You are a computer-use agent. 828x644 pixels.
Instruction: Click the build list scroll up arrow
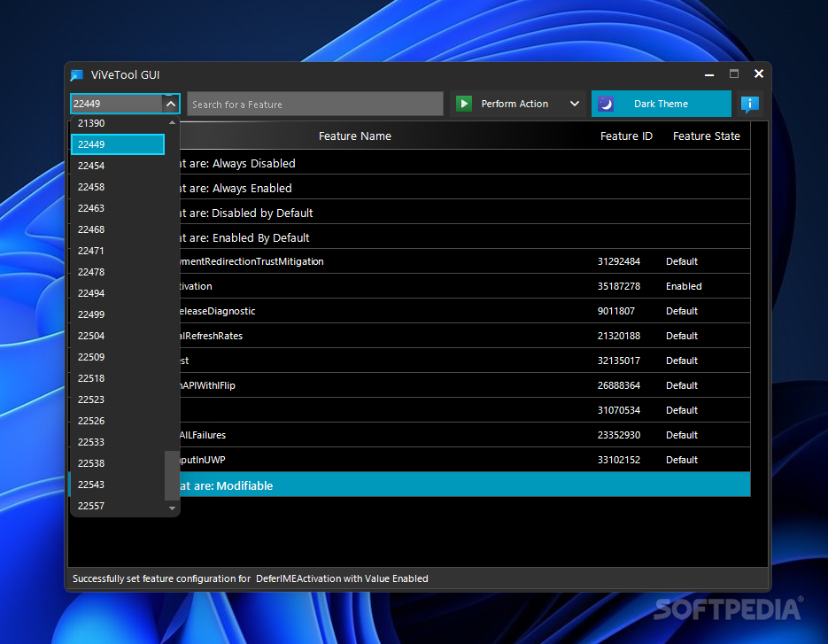click(x=172, y=122)
